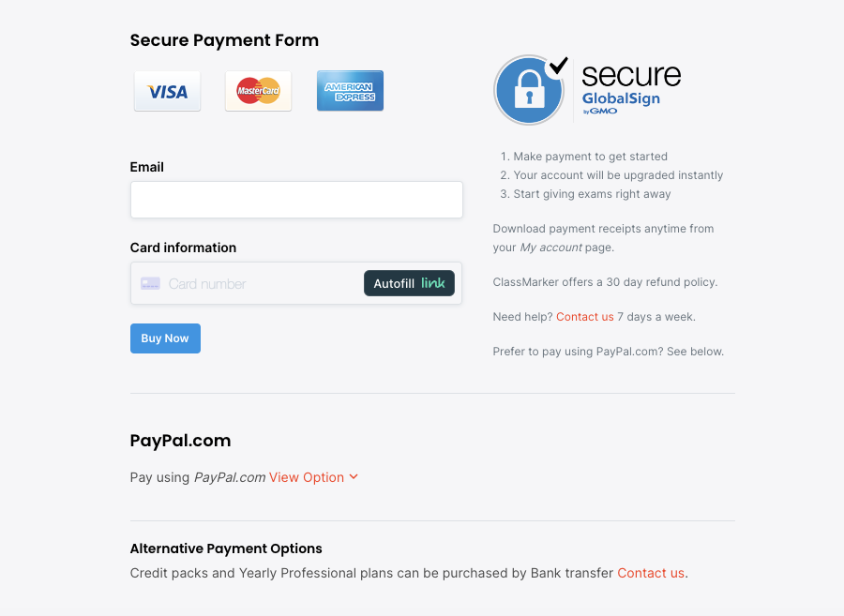Click the GlobalSign secure logo text

(631, 88)
